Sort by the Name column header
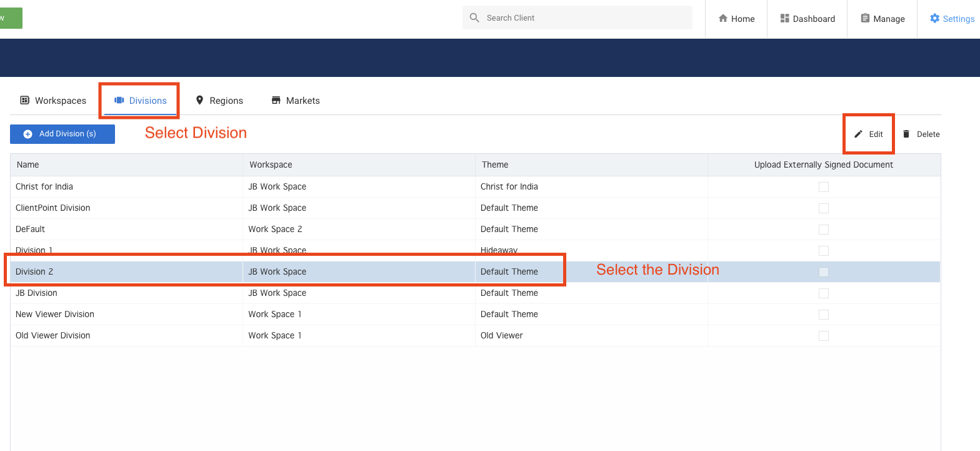This screenshot has height=451, width=980. pyautogui.click(x=126, y=165)
